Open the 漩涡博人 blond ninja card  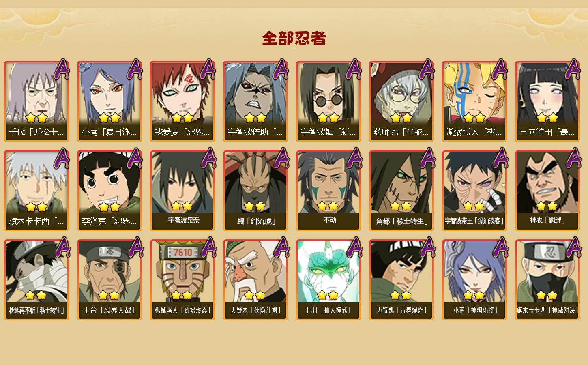[474, 101]
